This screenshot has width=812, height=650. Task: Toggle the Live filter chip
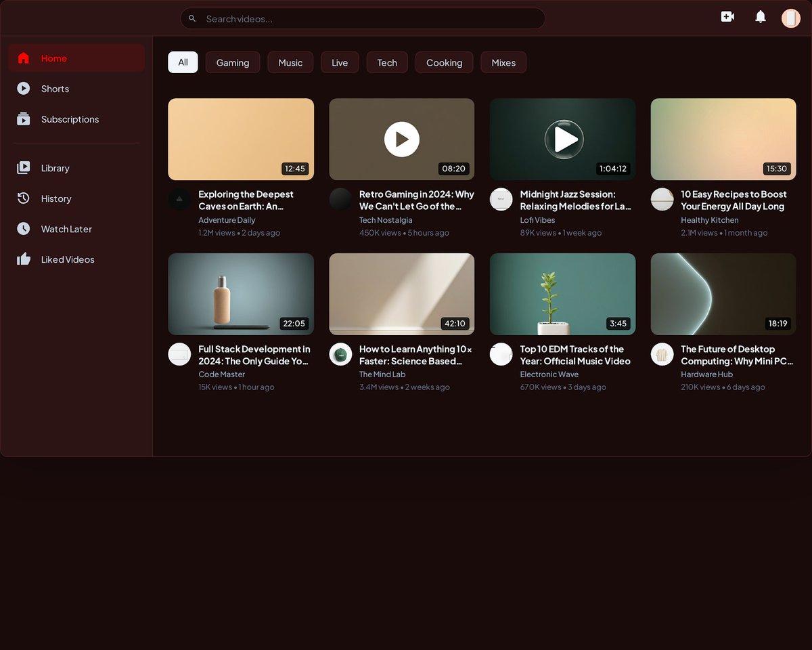click(340, 62)
